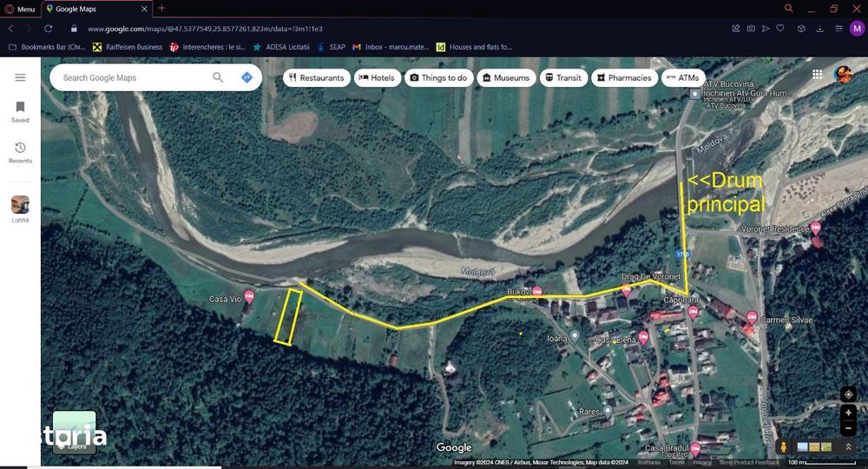Filter map by Restaurants chip
Image resolution: width=868 pixels, height=469 pixels.
pos(317,77)
